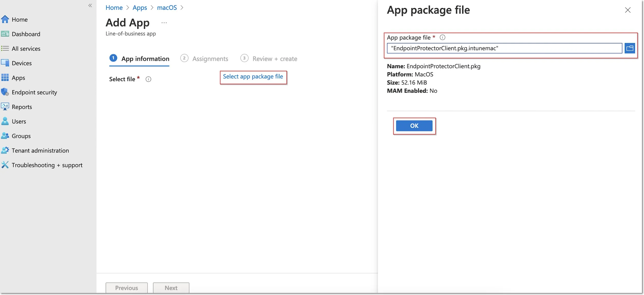644x295 pixels.
Task: Click the Platform: MacOS text
Action: tap(410, 74)
